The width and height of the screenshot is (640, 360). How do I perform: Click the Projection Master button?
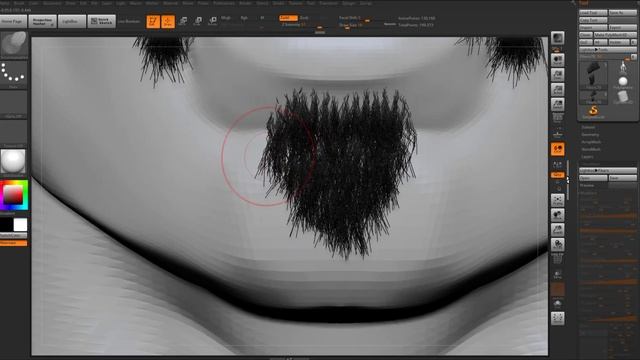pyautogui.click(x=42, y=21)
